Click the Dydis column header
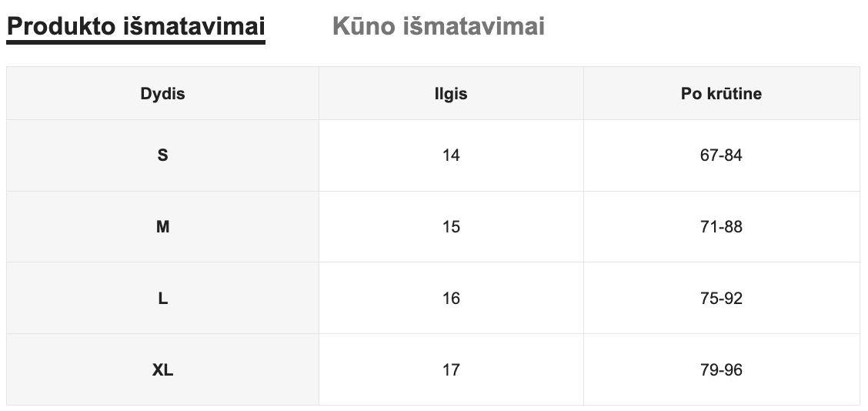This screenshot has width=868, height=411. click(x=162, y=94)
